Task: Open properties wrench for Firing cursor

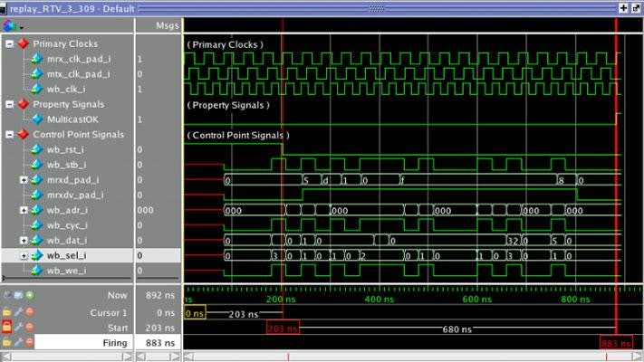Action: click(x=18, y=343)
